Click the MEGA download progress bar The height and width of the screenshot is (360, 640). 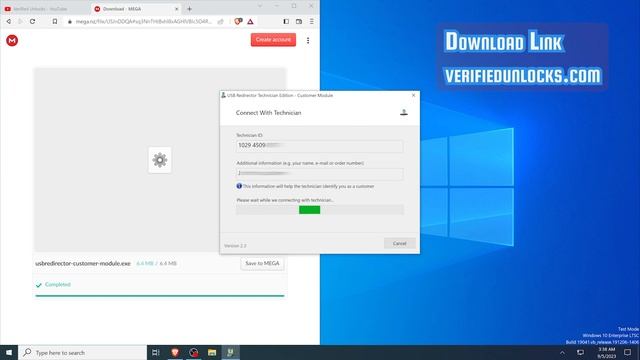click(x=160, y=296)
